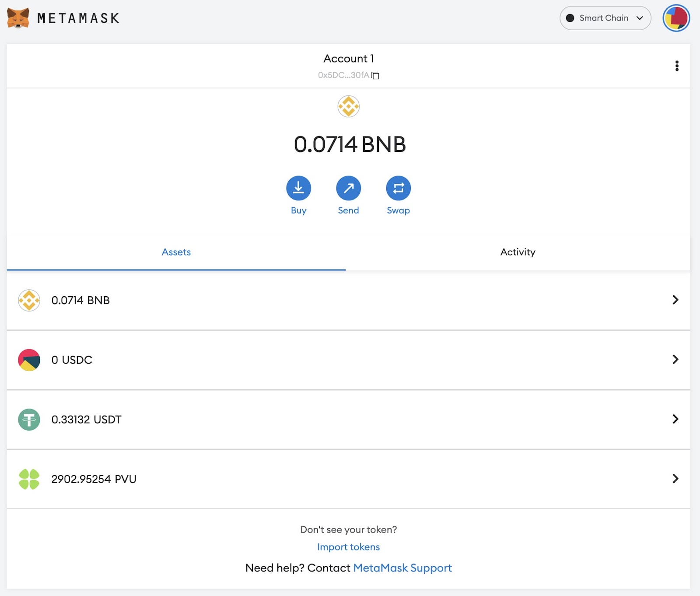Open the three-dot account options menu
Image resolution: width=700 pixels, height=596 pixels.
677,66
